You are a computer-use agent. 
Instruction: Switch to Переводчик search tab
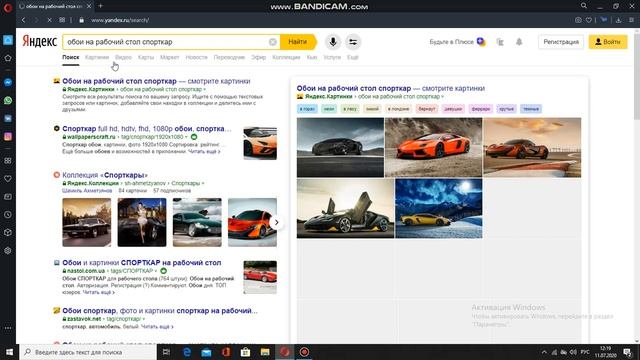[x=229, y=57]
